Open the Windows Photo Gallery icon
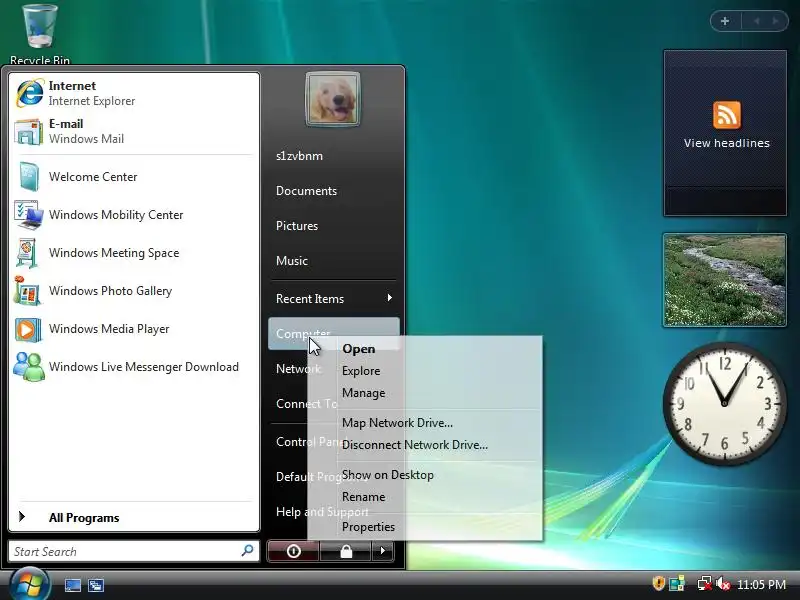The image size is (800, 600). (28, 291)
